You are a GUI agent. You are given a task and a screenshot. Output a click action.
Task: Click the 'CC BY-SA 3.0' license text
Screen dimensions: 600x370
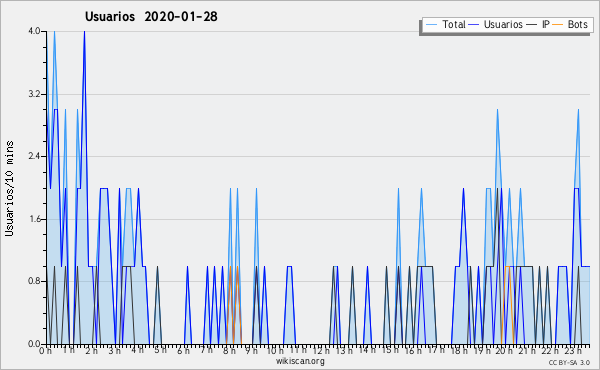click(x=569, y=363)
